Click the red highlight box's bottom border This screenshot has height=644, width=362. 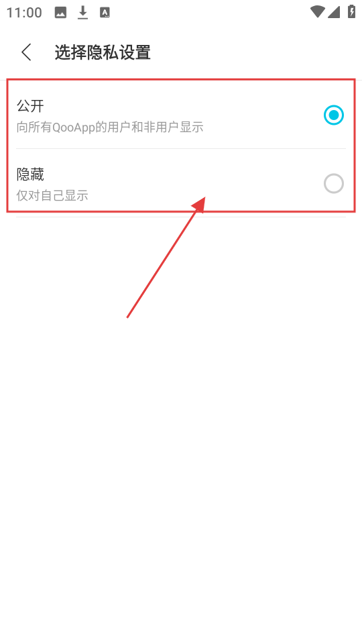[181, 211]
